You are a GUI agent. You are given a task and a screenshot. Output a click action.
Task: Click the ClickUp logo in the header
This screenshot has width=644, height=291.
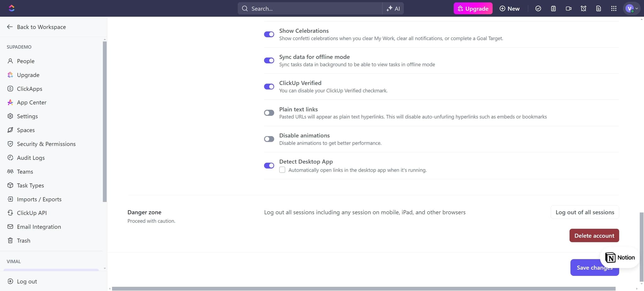click(x=12, y=8)
